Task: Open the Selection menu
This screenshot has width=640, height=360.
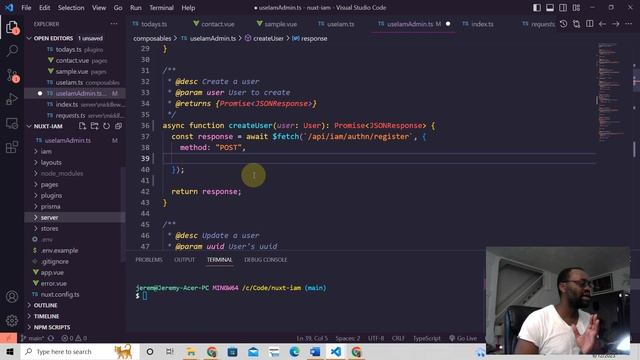Action: 71,7
